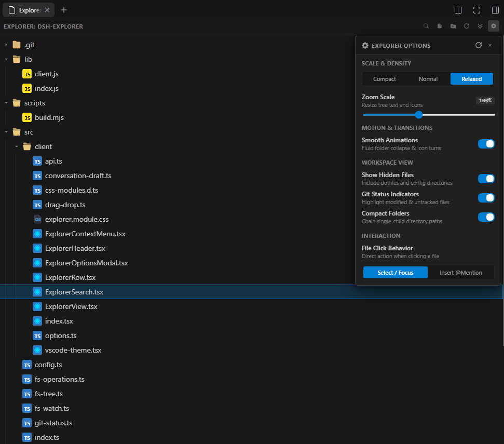Screen dimensions: 504x444
Task: Reset explorer options to defaults
Action: (x=478, y=45)
